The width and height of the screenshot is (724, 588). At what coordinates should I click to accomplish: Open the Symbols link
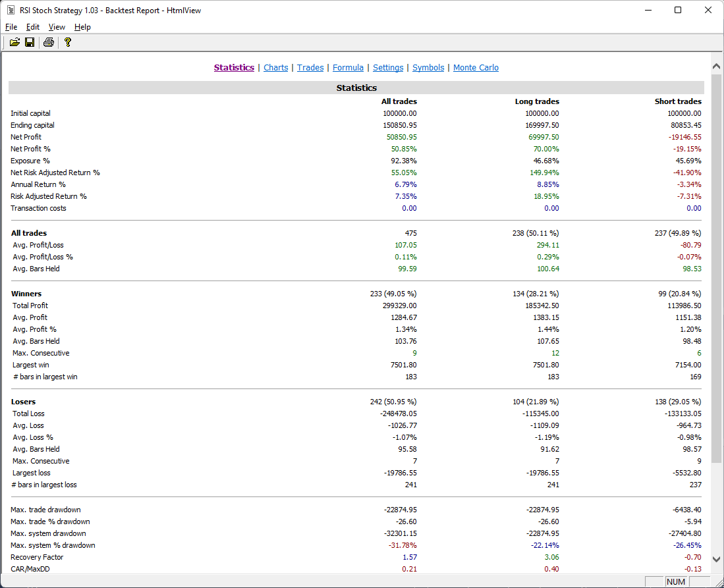tap(428, 67)
